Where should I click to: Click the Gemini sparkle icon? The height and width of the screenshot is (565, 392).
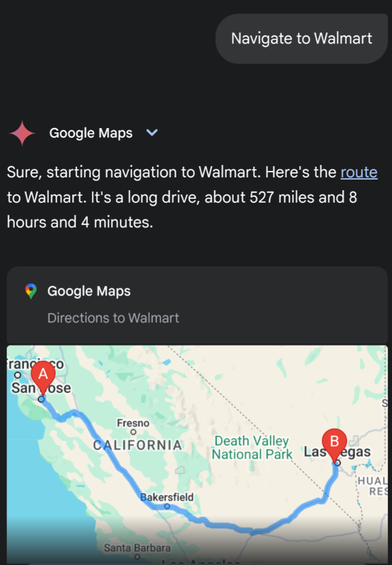[22, 133]
